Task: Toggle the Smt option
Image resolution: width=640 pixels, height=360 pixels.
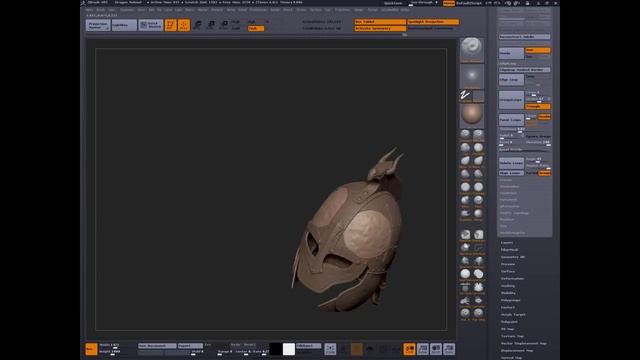Action: 538,50
